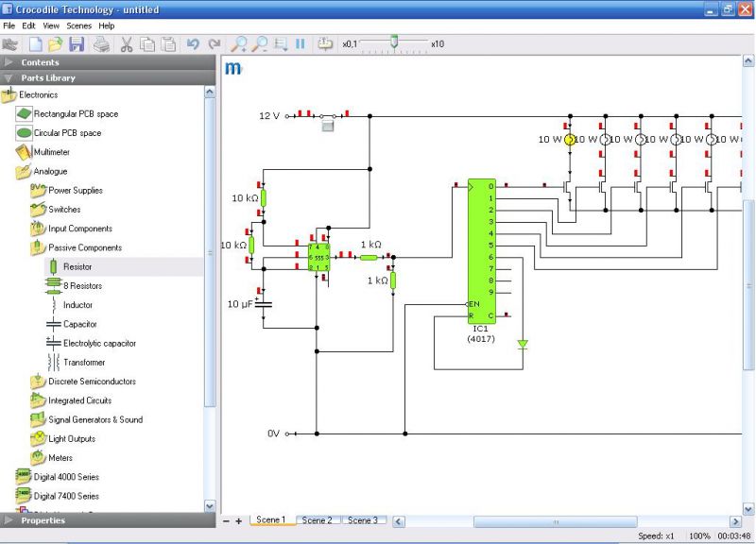This screenshot has width=756, height=544.
Task: Add a scene with the plus button
Action: pyautogui.click(x=239, y=521)
